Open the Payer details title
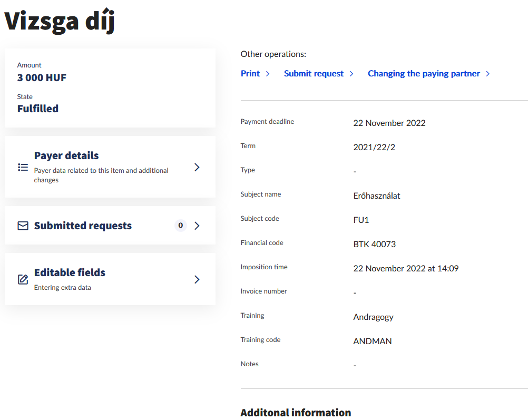This screenshot has height=420, width=528. pyautogui.click(x=66, y=155)
